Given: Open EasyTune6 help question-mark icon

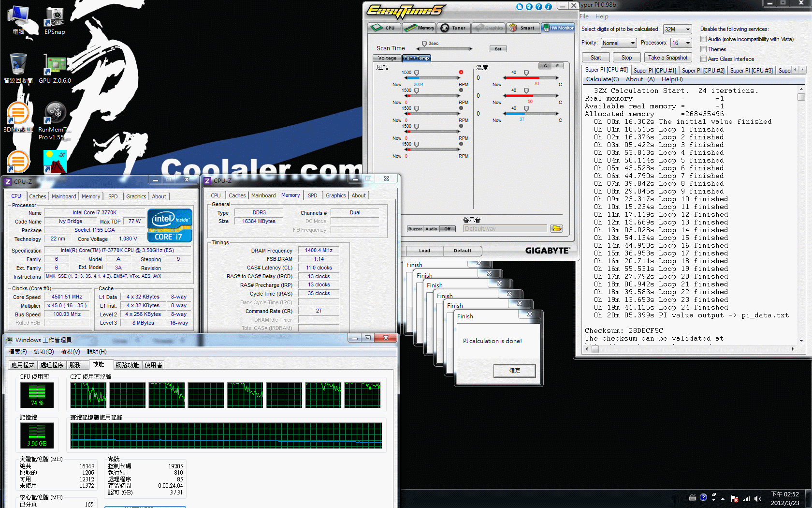Looking at the screenshot, I should click(539, 7).
